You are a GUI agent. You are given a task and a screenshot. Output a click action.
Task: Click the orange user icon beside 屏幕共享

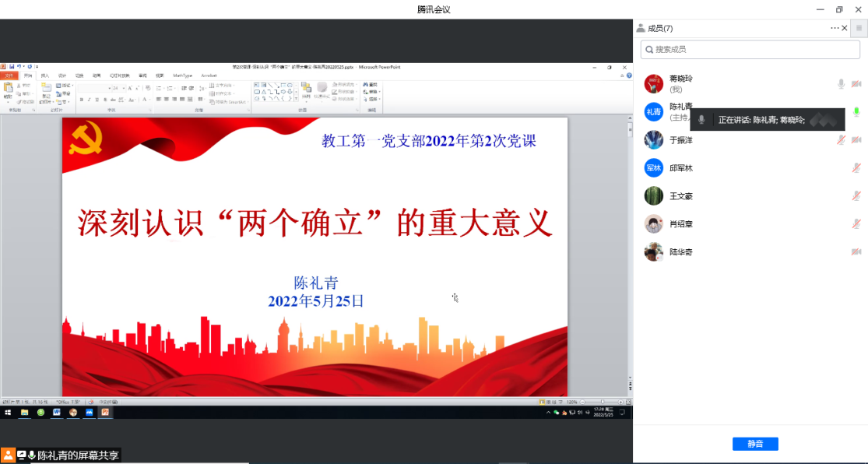[x=8, y=455]
